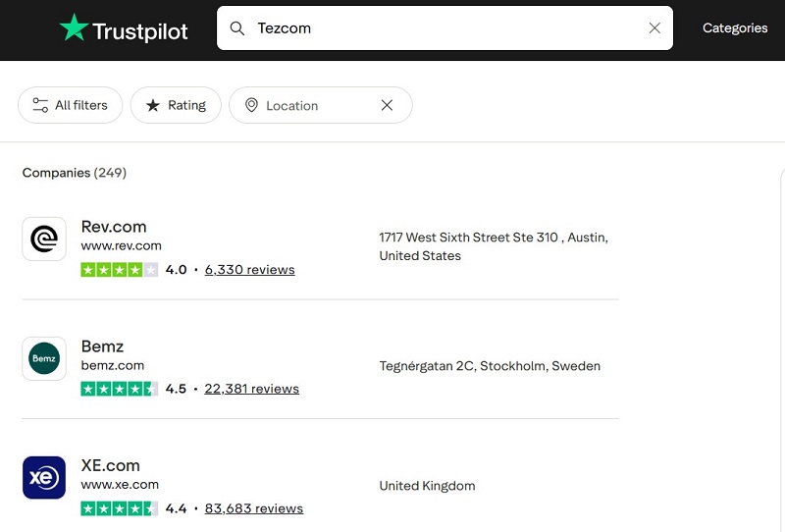This screenshot has width=785, height=532.
Task: Open XE.com 83,683 reviews link
Action: click(x=254, y=509)
